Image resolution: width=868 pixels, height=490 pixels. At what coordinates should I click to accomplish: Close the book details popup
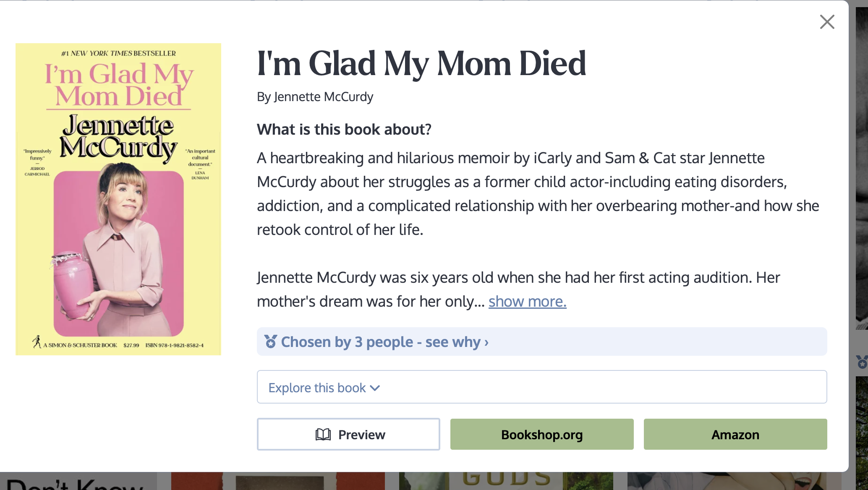pos(827,22)
